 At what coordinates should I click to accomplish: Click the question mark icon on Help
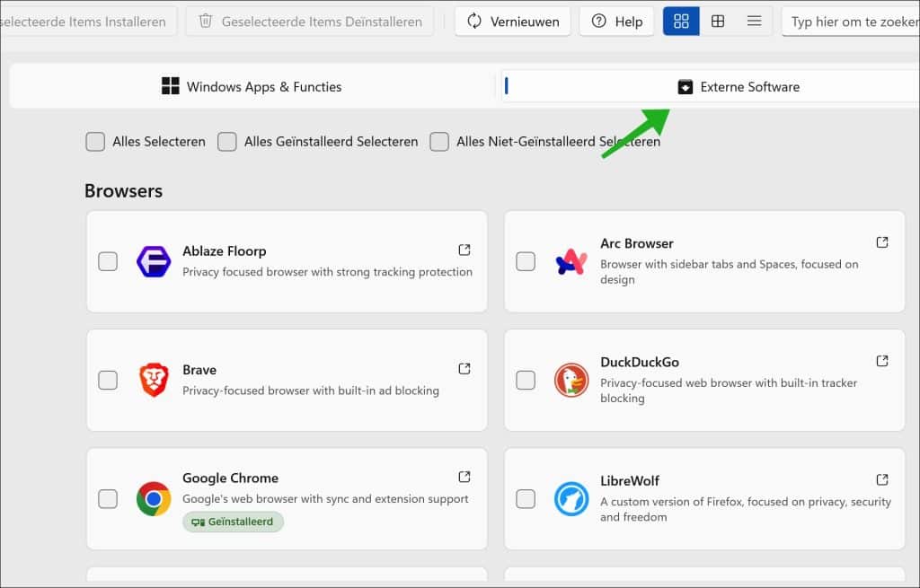[598, 22]
